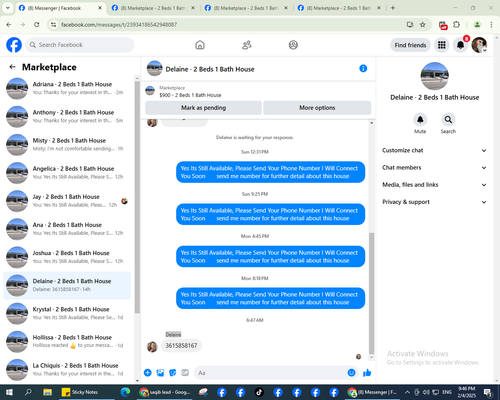Open conversation information blue info icon
The width and height of the screenshot is (500, 400).
coord(363,68)
